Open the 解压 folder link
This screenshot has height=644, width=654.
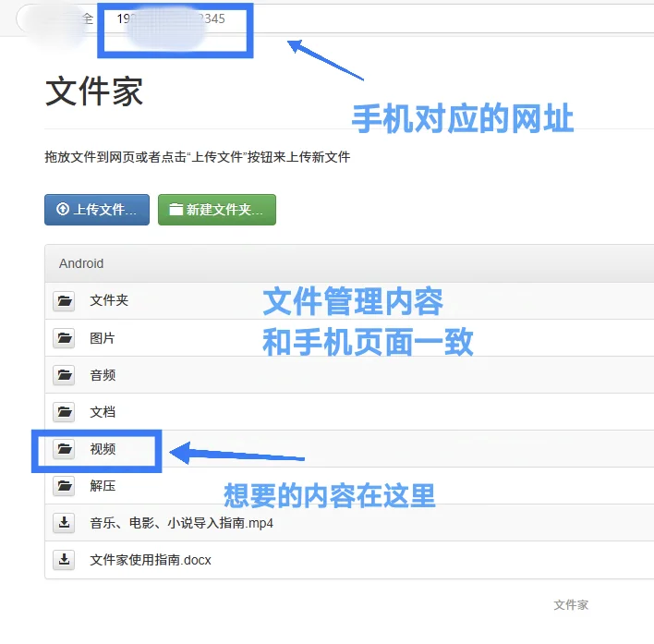[x=103, y=486]
